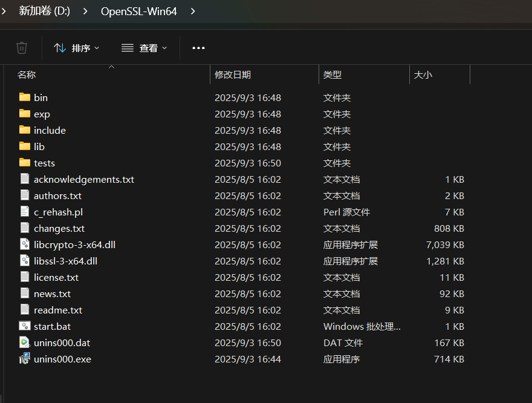Click the 2025/9/3 16:44 date cell
532x403 pixels.
click(x=248, y=359)
